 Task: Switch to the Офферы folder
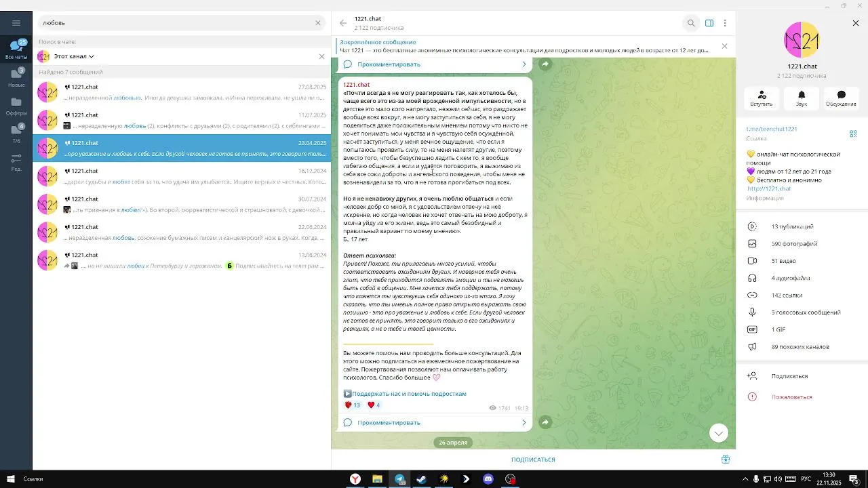coord(16,106)
